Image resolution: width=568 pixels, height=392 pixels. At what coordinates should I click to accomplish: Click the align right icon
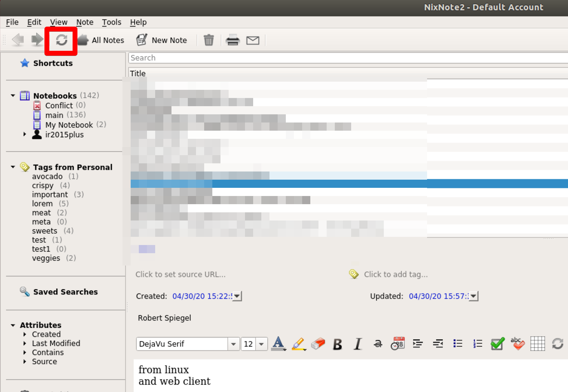point(438,344)
